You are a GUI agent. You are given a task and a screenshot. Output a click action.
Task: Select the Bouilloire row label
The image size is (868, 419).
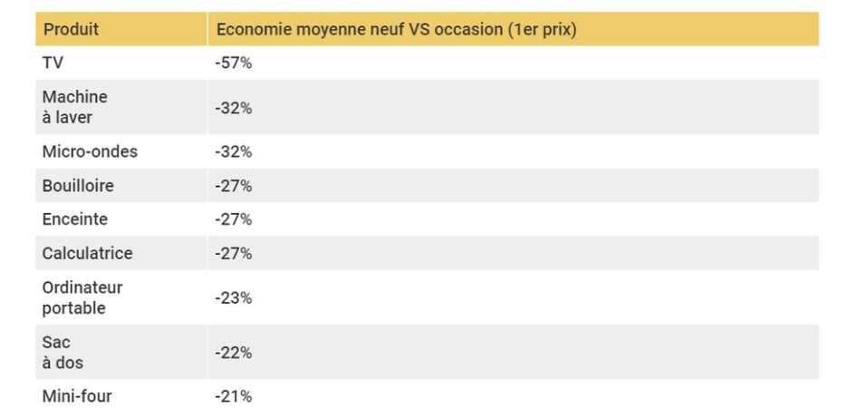coord(78,186)
